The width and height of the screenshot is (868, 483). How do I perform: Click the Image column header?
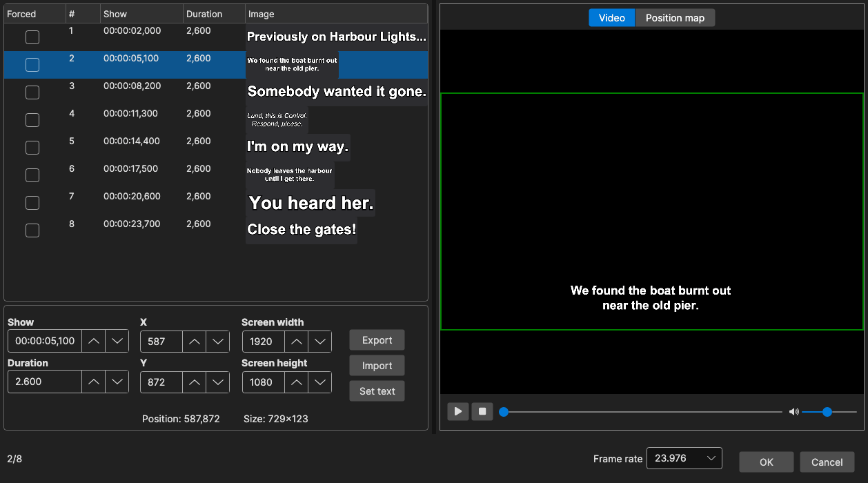tap(337, 14)
